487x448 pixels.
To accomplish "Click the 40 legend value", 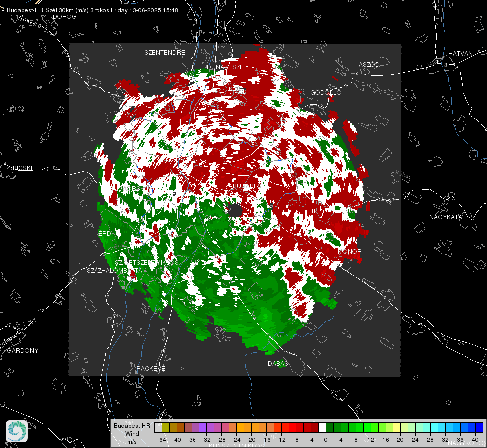I will [x=475, y=440].
